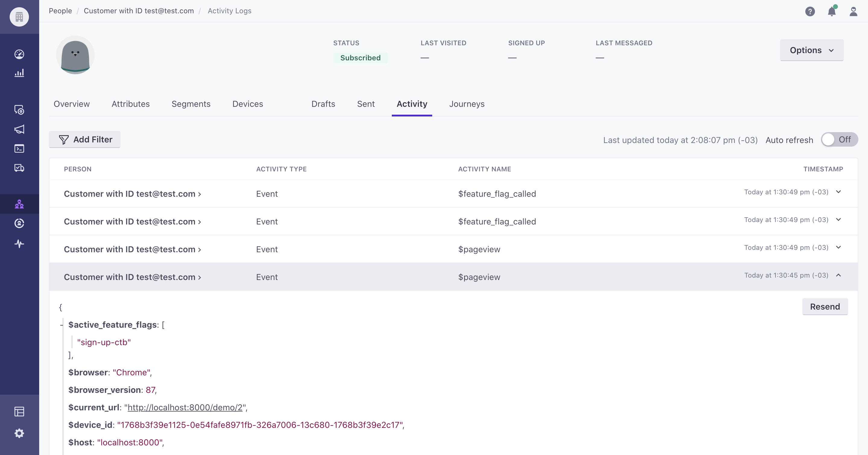
Task: Open the delivery truck sidebar icon
Action: point(19,168)
